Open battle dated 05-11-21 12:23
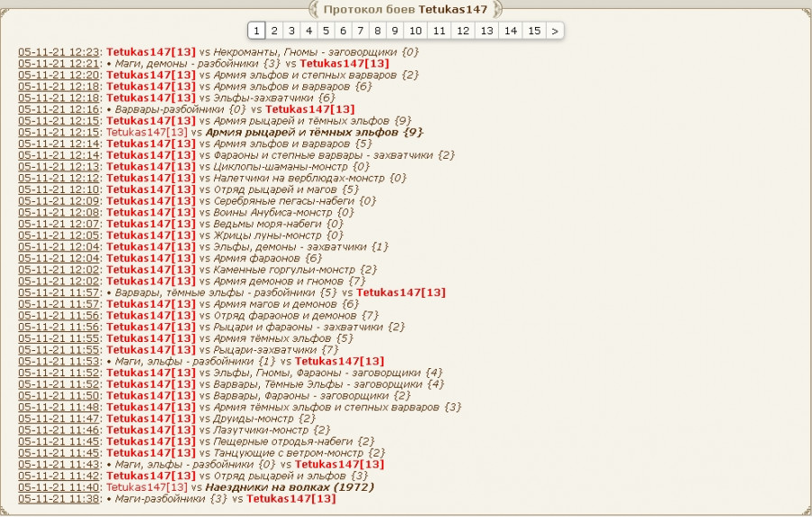Screen dimensions: 812x517 coord(59,51)
